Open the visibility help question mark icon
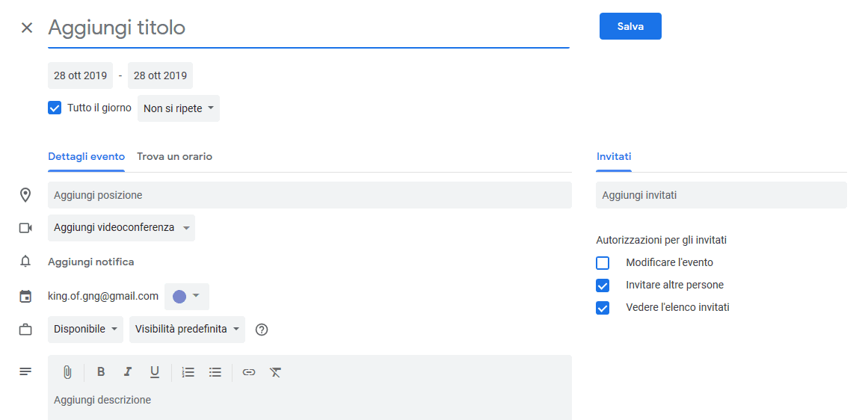The width and height of the screenshot is (868, 420). coord(262,330)
